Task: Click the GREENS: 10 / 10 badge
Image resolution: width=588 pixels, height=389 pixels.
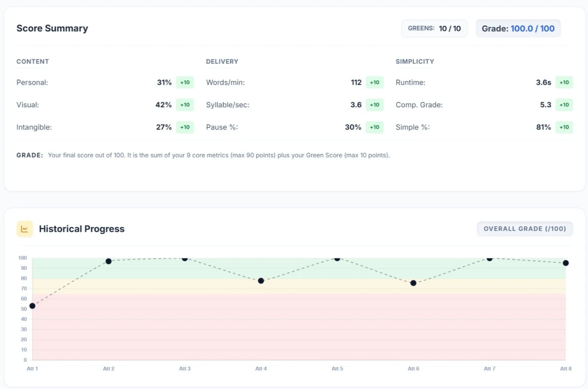Action: [434, 29]
